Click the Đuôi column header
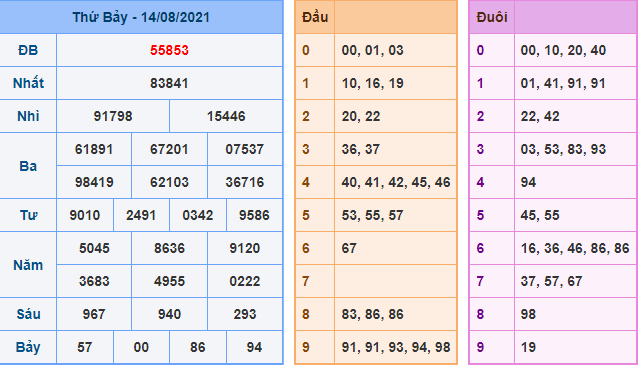 click(x=492, y=18)
